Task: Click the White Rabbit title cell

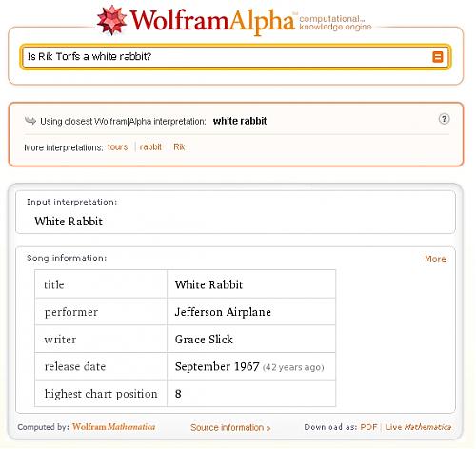Action: [x=251, y=284]
